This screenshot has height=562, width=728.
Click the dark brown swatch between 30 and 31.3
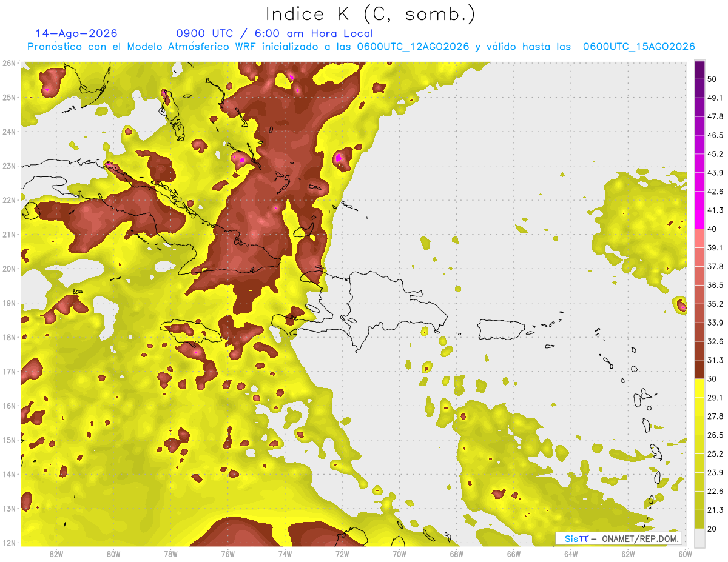click(x=699, y=369)
